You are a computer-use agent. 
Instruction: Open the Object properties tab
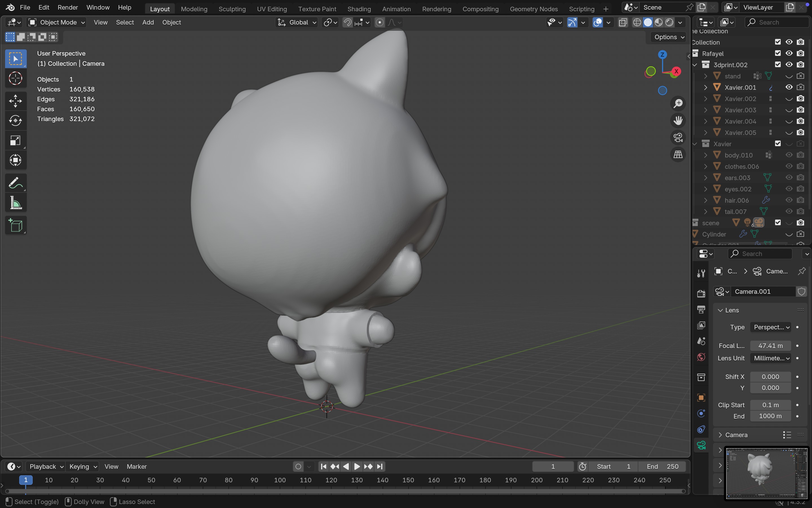[x=701, y=398]
